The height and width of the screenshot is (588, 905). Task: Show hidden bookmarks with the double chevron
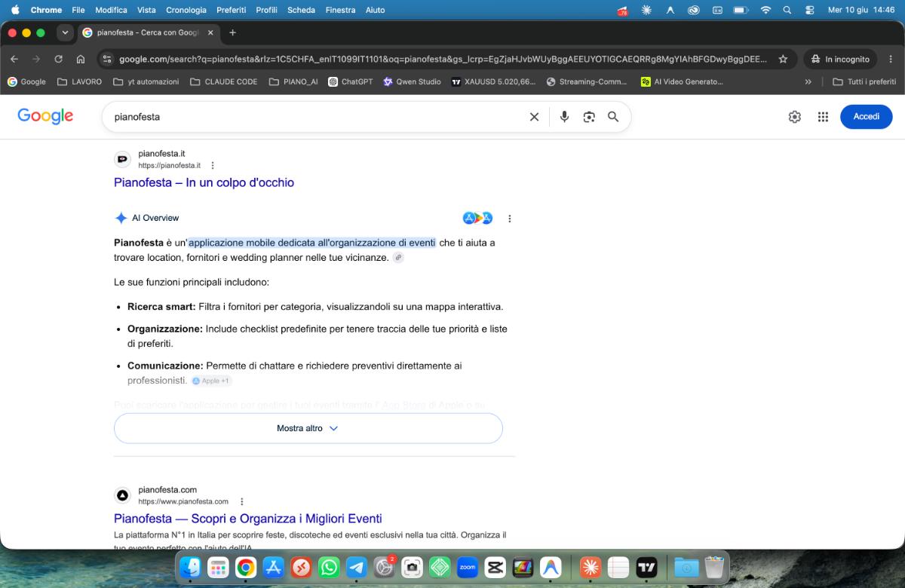pyautogui.click(x=808, y=81)
